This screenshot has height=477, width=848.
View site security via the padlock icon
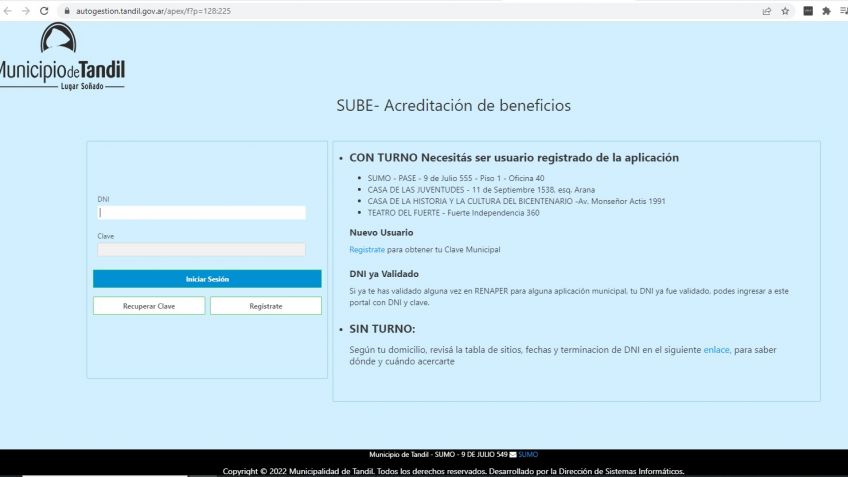click(67, 11)
